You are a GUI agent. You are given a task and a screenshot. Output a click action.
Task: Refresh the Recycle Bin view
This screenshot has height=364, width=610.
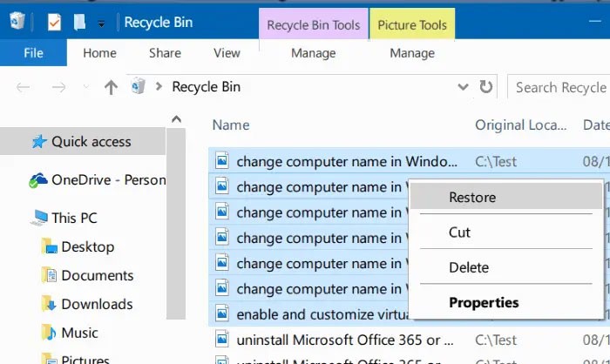[x=486, y=87]
